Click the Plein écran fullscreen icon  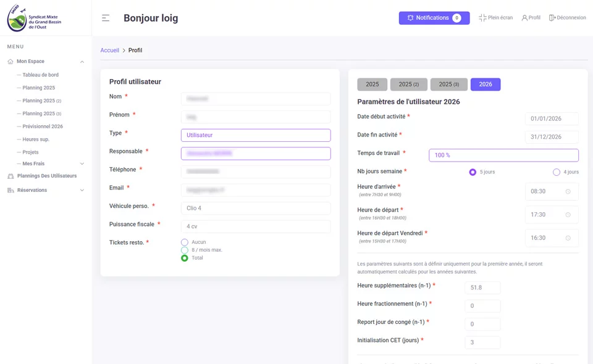482,18
